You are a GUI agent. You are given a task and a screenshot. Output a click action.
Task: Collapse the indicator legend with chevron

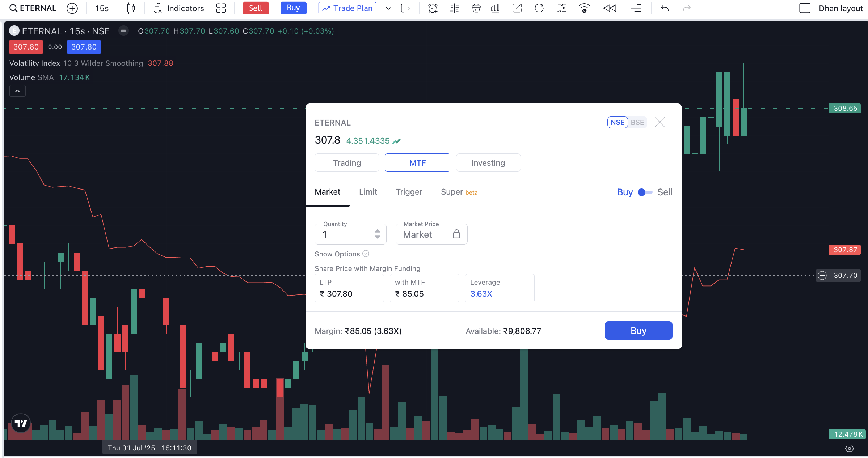(17, 91)
